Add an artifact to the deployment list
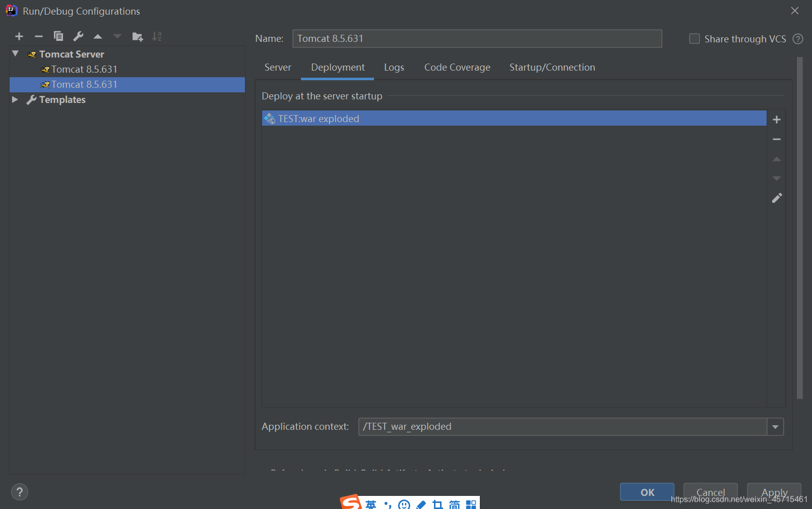This screenshot has width=812, height=509. (x=777, y=120)
